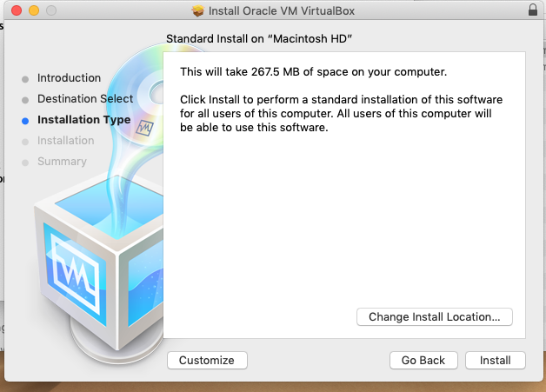Click the lock icon in title bar
The width and height of the screenshot is (546, 392).
533,10
